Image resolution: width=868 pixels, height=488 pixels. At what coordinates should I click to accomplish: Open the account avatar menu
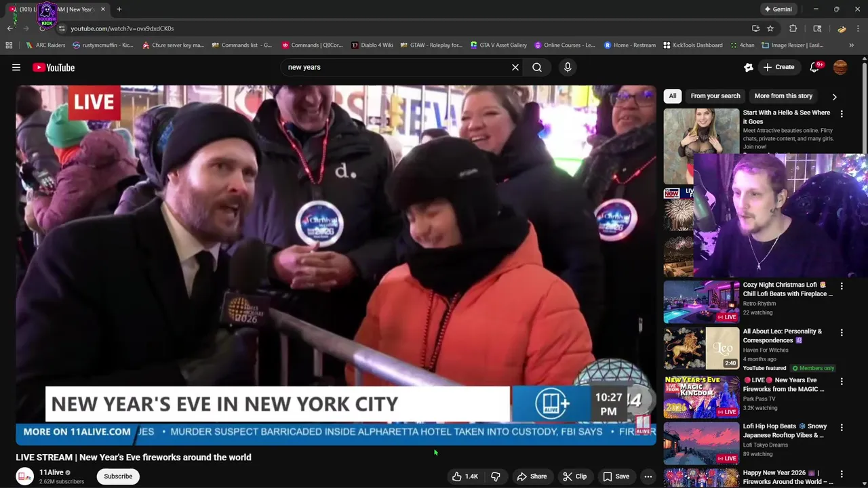(840, 67)
